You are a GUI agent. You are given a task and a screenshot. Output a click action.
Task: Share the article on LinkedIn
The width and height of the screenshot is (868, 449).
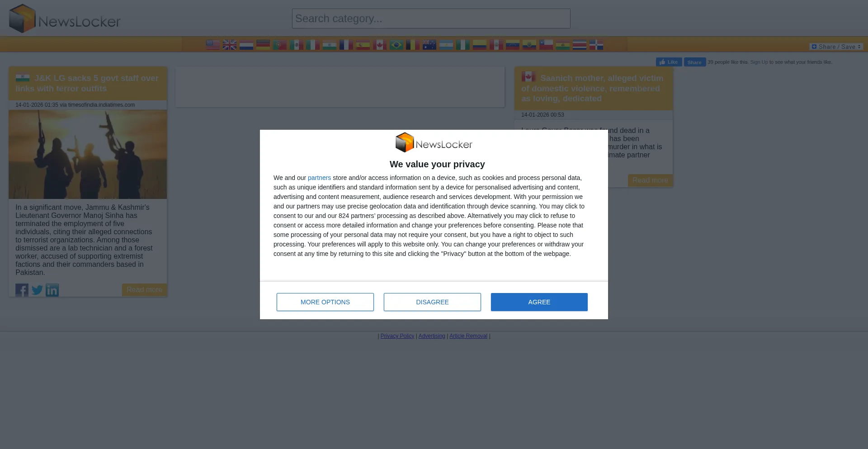click(x=52, y=290)
